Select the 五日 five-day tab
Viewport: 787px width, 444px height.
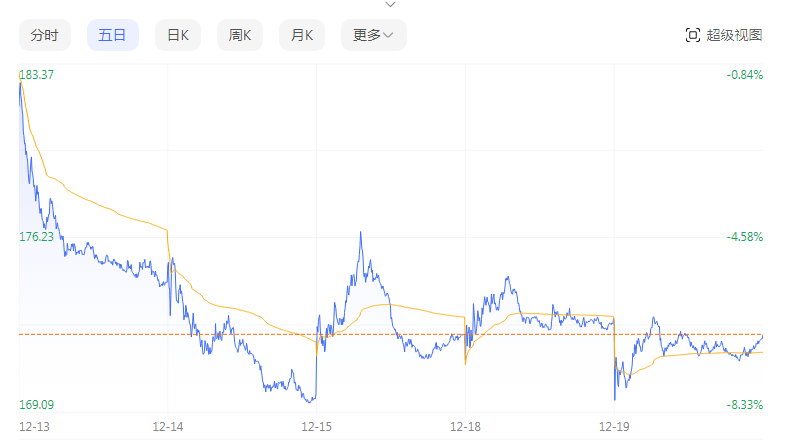pyautogui.click(x=112, y=35)
